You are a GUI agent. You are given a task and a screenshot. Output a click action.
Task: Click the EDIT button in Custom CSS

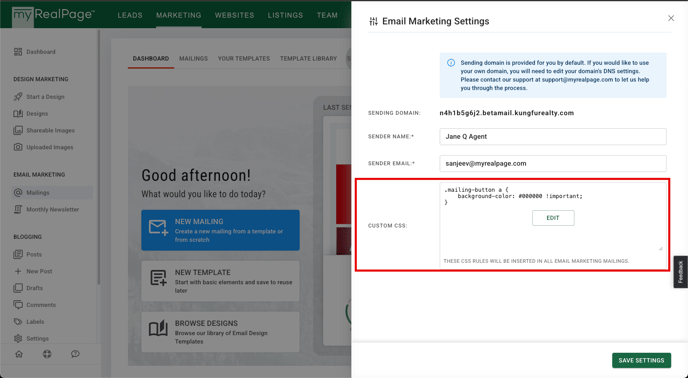click(x=553, y=218)
